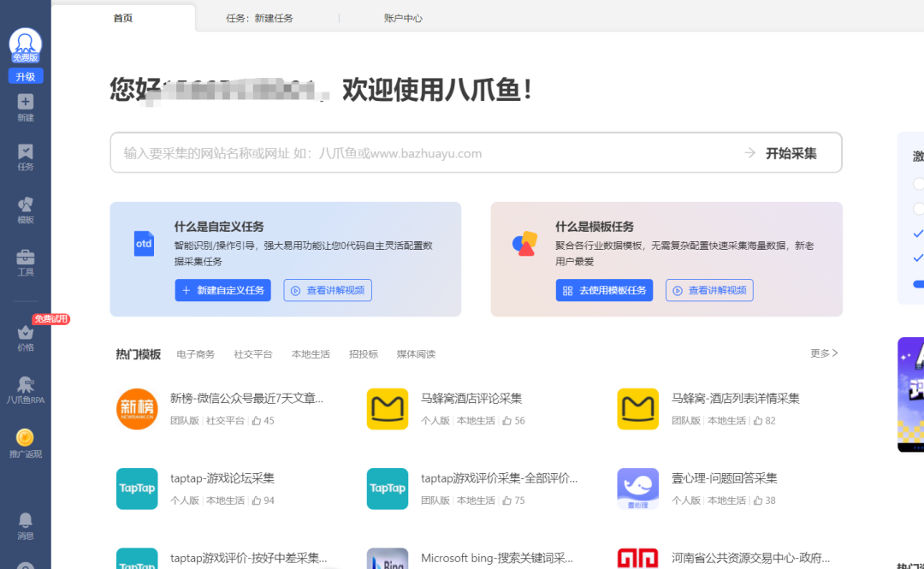Switch to the 账户中心 tab
Image resolution: width=924 pixels, height=569 pixels.
coord(403,18)
